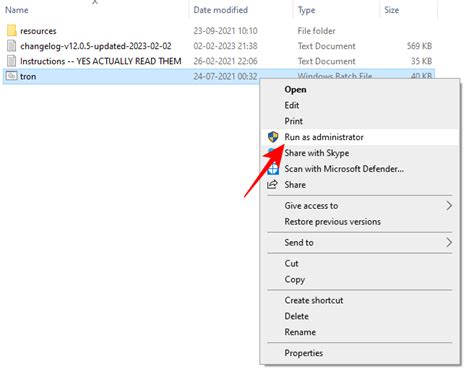
Task: Select the changelog text document icon
Action: pos(11,46)
